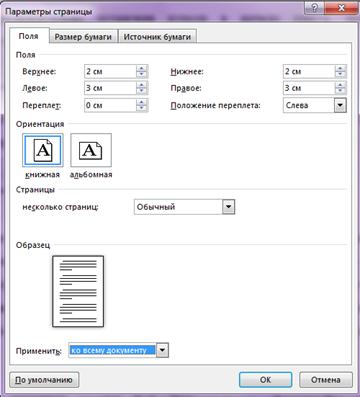Click the Отмена button

326,380
